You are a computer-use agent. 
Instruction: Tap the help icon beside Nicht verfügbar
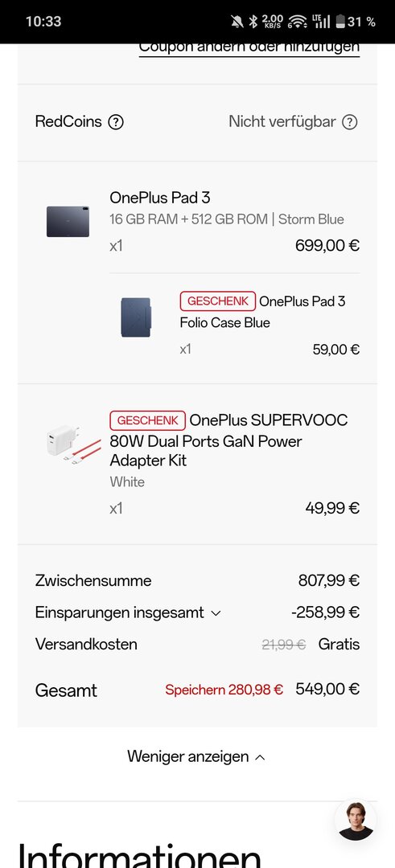tap(350, 122)
